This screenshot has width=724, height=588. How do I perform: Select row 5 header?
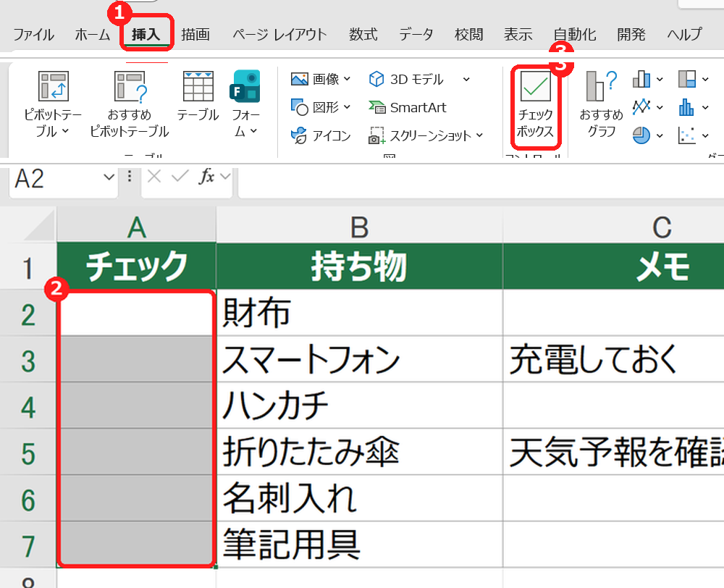coord(28,453)
